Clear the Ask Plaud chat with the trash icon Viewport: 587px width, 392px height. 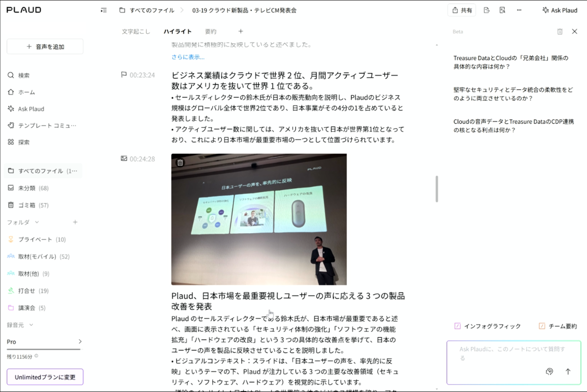(560, 31)
